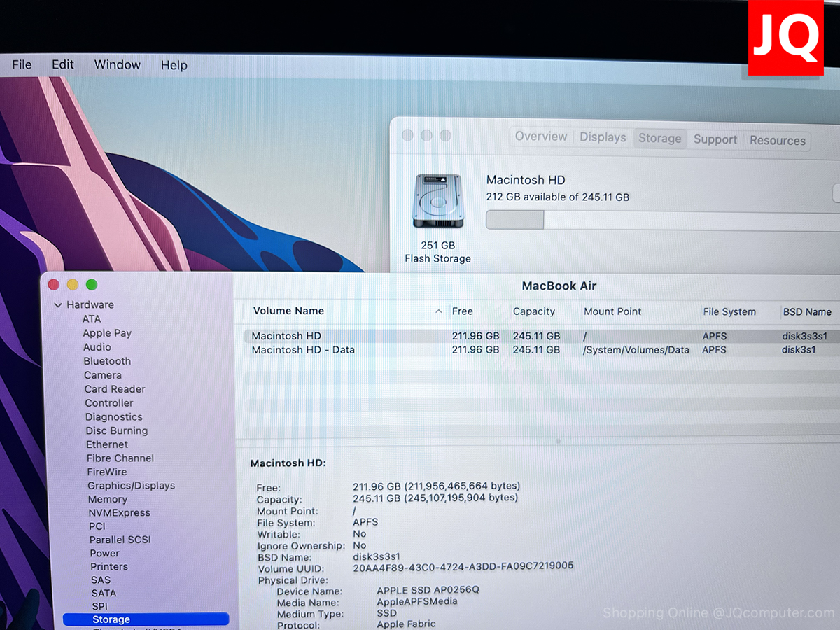The width and height of the screenshot is (840, 630).
Task: Select Card Reader in the sidebar
Action: point(115,389)
